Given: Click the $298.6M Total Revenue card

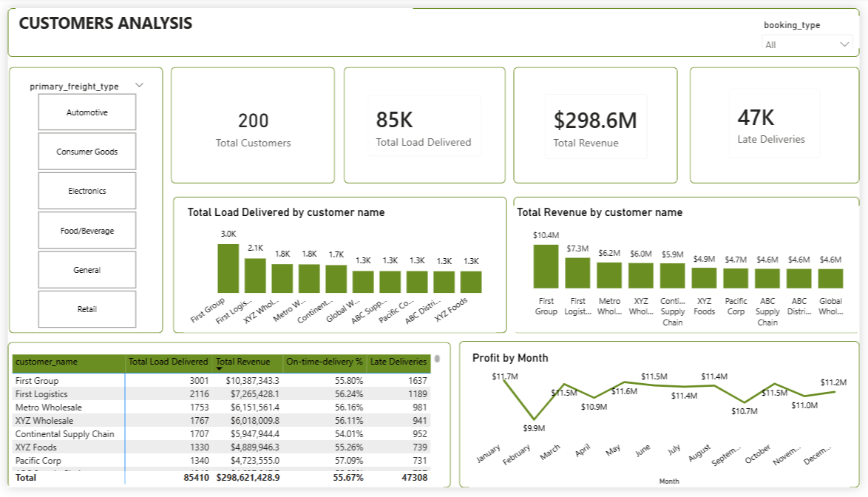Looking at the screenshot, I should (x=596, y=126).
